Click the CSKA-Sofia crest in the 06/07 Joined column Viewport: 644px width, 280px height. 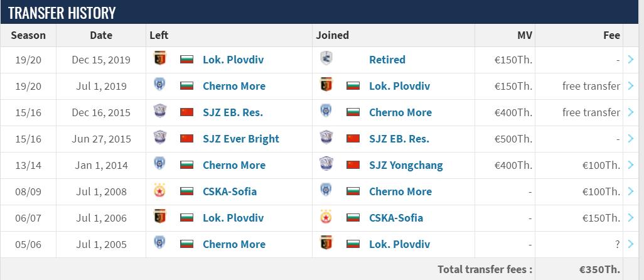pyautogui.click(x=326, y=218)
